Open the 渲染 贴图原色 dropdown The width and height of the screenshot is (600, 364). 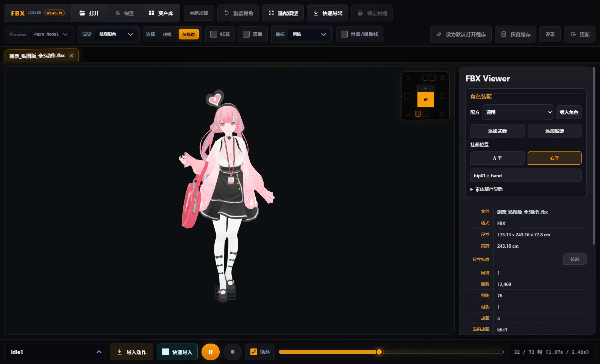point(116,34)
